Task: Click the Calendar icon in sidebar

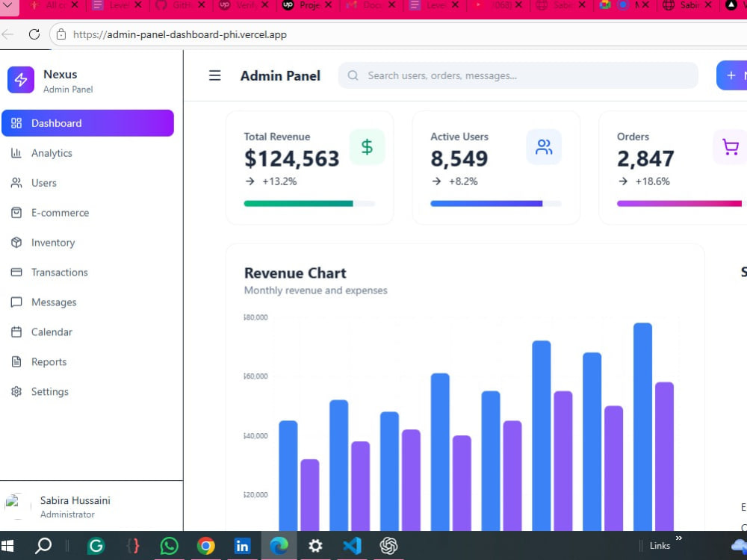Action: coord(16,332)
